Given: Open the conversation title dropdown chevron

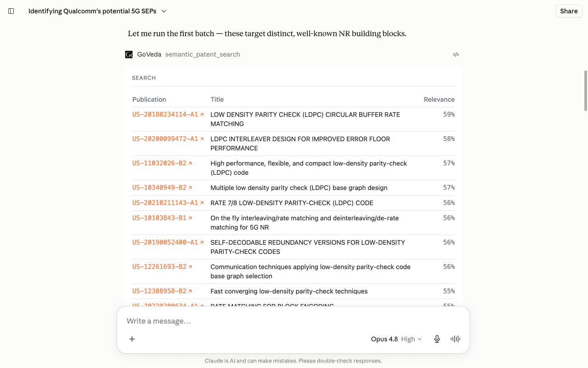Looking at the screenshot, I should (164, 11).
